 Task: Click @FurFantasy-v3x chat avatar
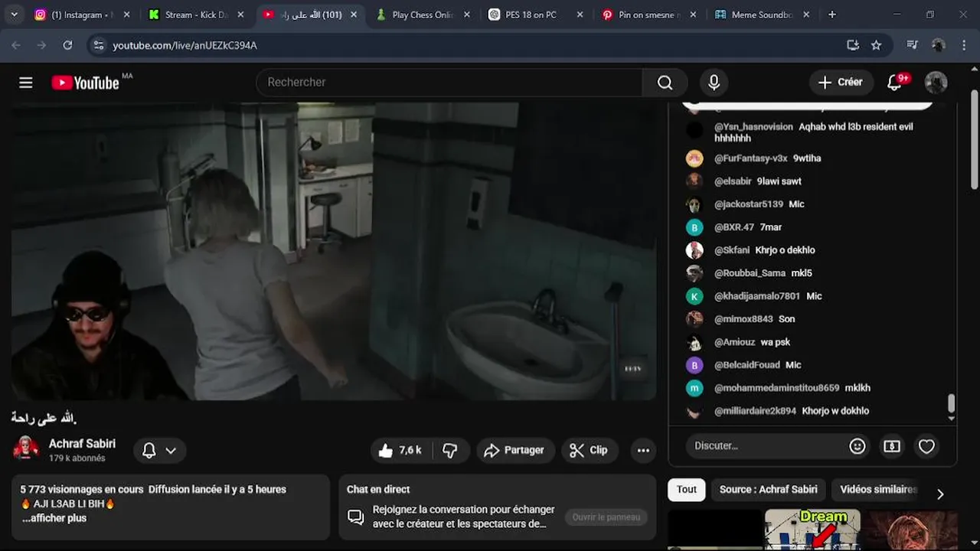(694, 158)
